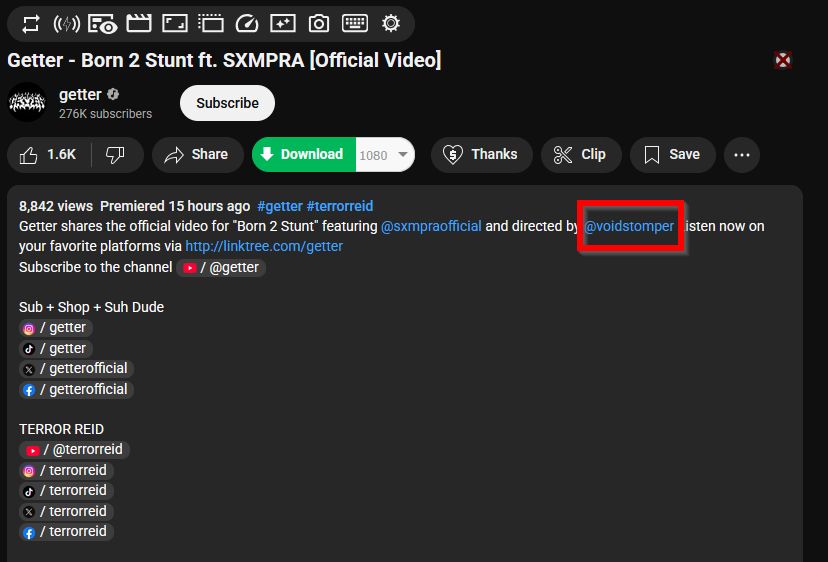Open the linktree.com/getter link

pyautogui.click(x=264, y=247)
